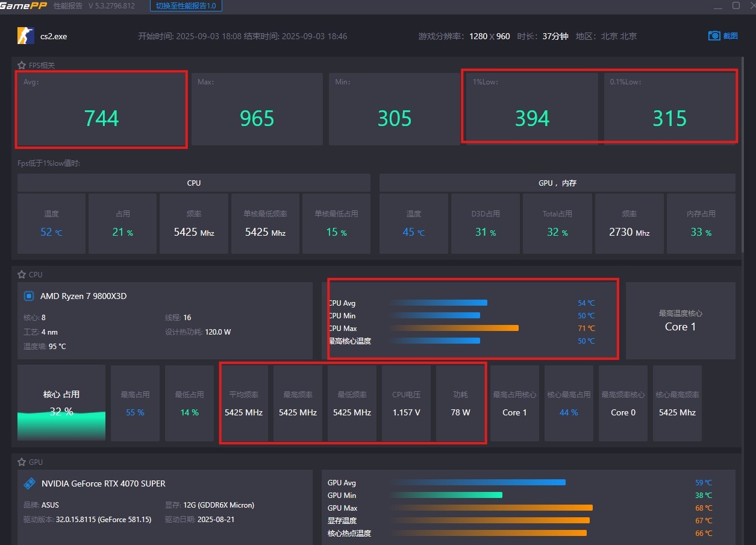Click the 最高占用核心 Core 1 tile

click(514, 403)
